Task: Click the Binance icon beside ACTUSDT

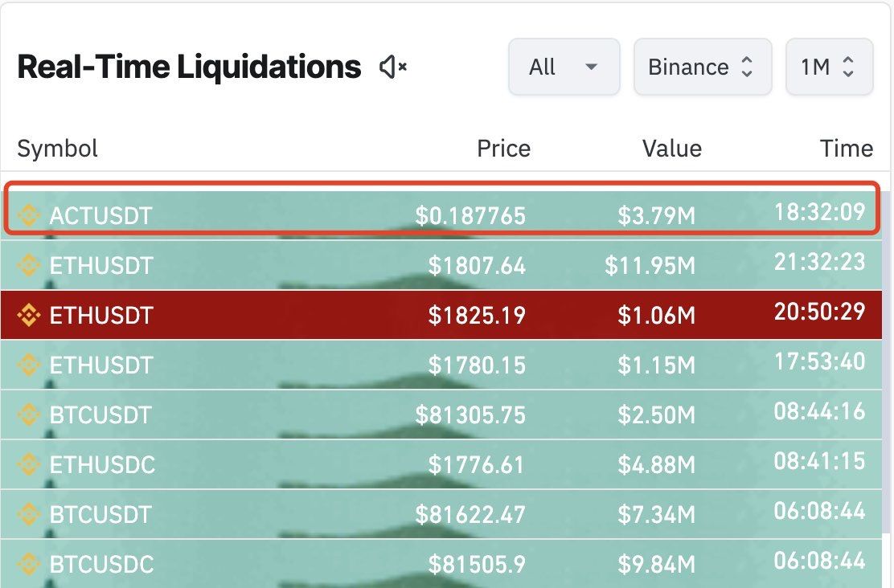Action: (29, 215)
